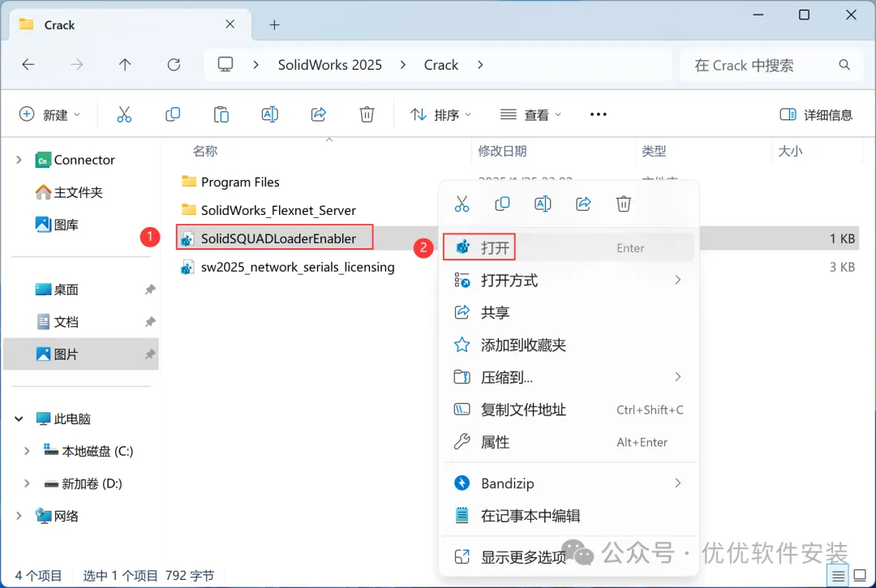The image size is (876, 588).
Task: Open 属性 properties from context menu
Action: click(568, 442)
